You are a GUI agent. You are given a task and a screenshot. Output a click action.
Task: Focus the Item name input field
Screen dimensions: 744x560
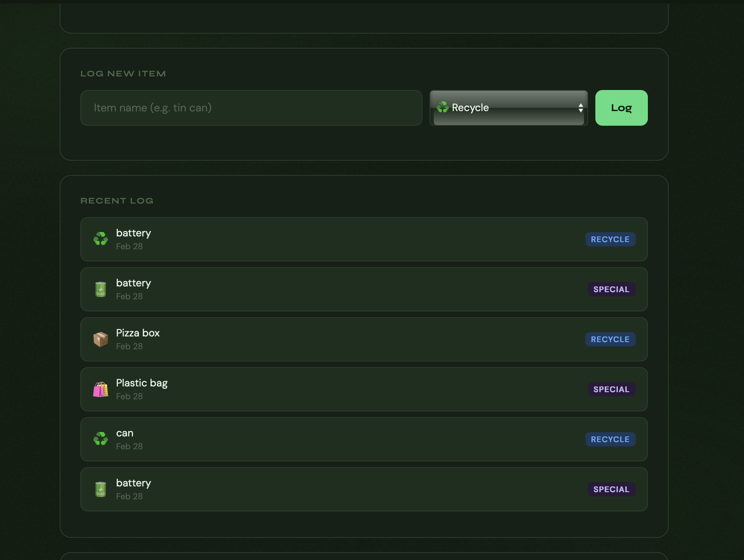coord(251,108)
